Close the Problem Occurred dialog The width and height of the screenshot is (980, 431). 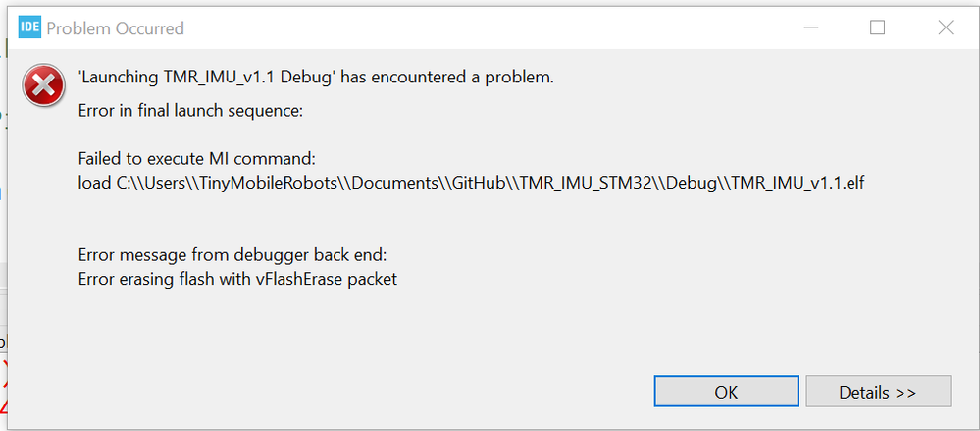[x=945, y=28]
